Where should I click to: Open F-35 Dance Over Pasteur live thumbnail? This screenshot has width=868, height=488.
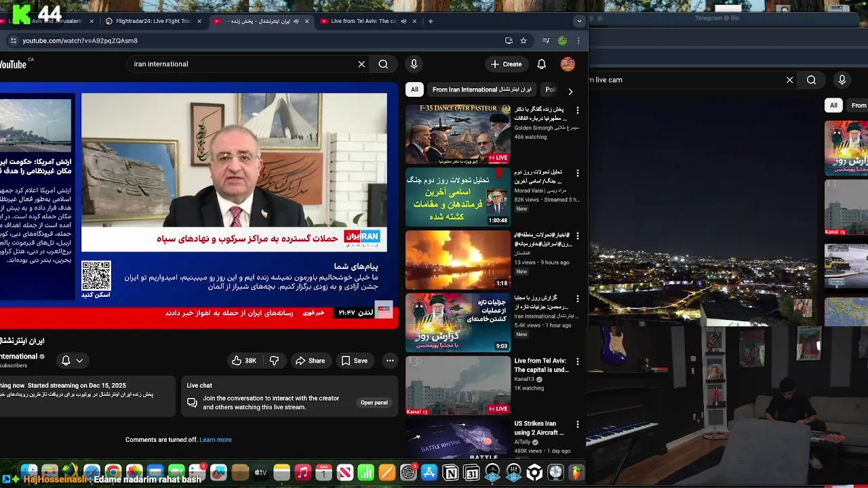[458, 134]
